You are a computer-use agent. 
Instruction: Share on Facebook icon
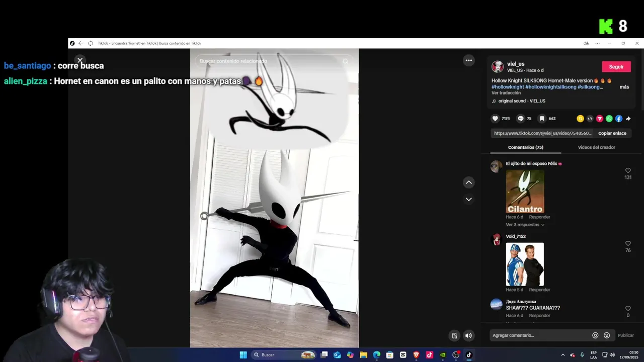click(x=618, y=119)
